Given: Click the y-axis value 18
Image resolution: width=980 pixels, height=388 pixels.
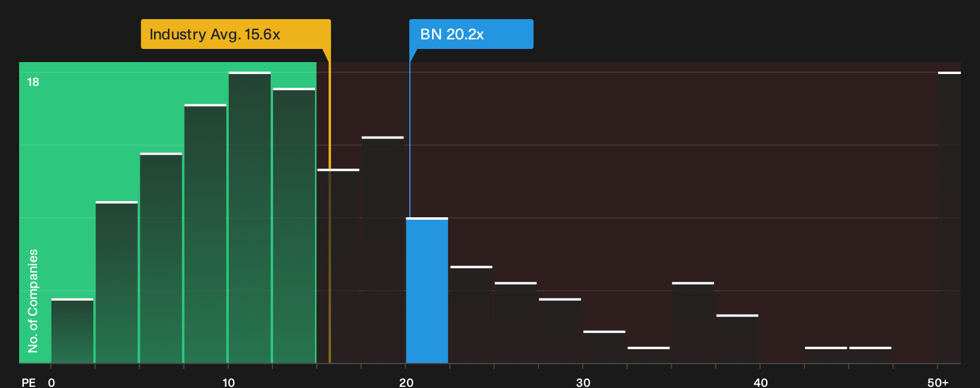Looking at the screenshot, I should [33, 82].
